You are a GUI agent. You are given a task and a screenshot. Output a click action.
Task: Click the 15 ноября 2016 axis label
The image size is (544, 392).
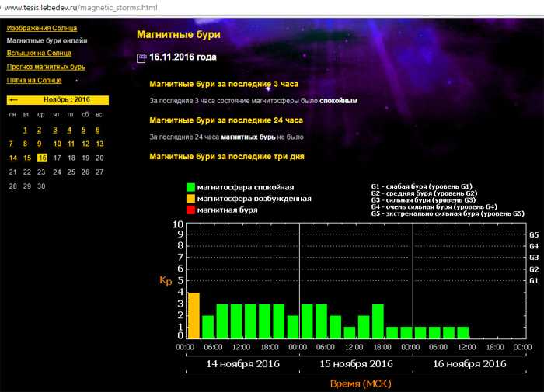tap(356, 364)
